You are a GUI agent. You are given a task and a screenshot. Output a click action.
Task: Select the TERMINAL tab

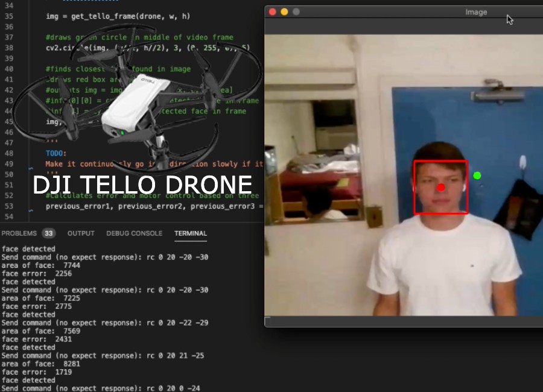tap(191, 233)
